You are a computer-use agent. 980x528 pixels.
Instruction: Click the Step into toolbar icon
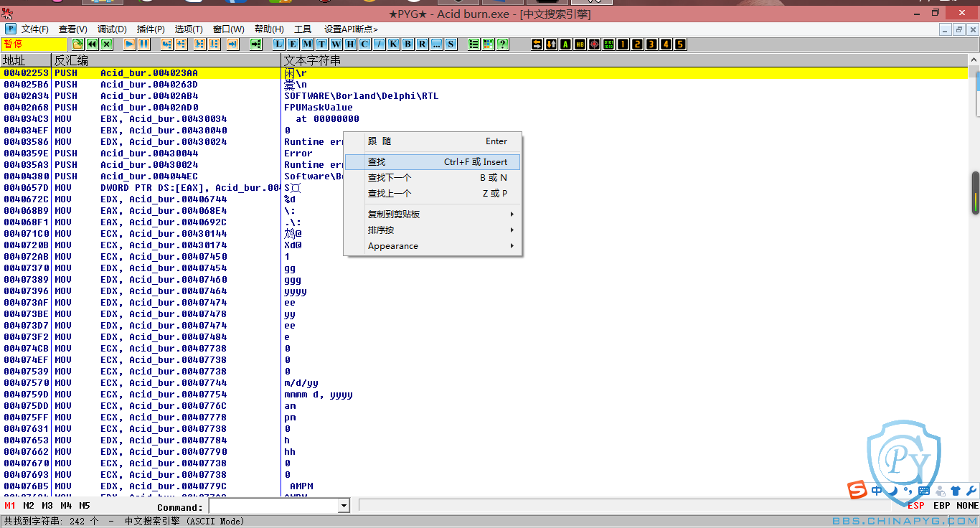pos(166,44)
